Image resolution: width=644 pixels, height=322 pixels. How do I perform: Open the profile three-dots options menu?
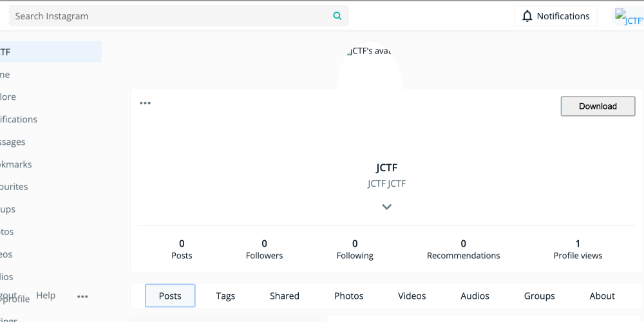[x=146, y=103]
